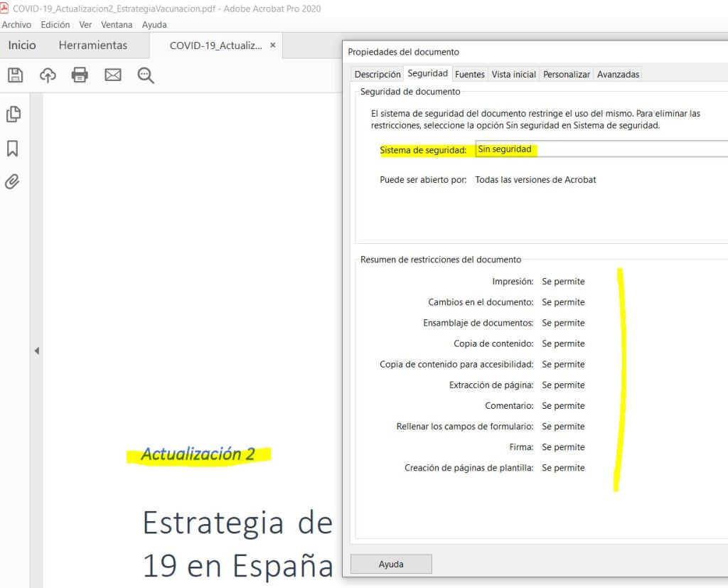Image resolution: width=728 pixels, height=588 pixels.
Task: Click the upload to cloud icon
Action: (x=48, y=75)
